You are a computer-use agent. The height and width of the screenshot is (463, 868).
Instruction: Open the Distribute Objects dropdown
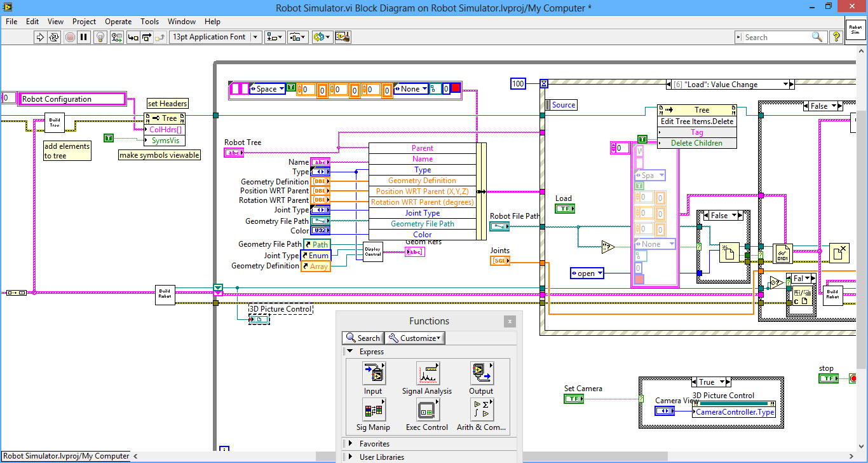point(298,37)
